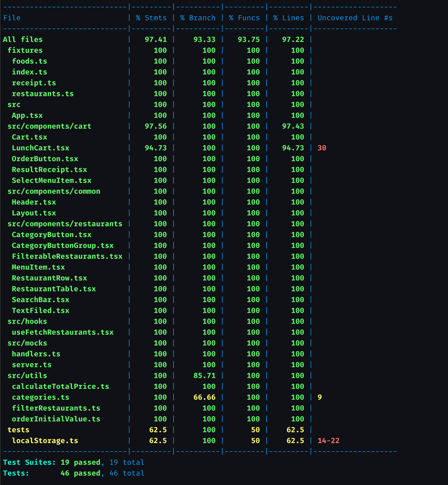Click '19 passed' in Test Suites line
The height and width of the screenshot is (485, 448).
tap(80, 463)
